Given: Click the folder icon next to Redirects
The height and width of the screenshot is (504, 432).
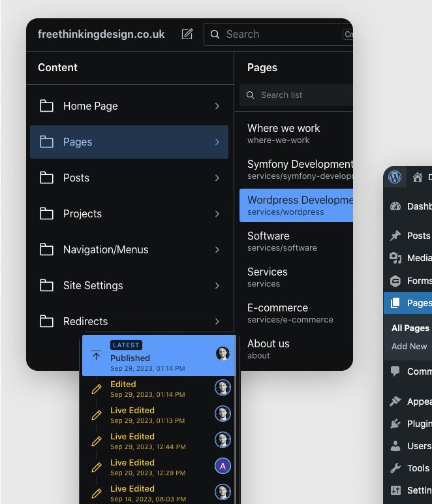Looking at the screenshot, I should click(46, 321).
